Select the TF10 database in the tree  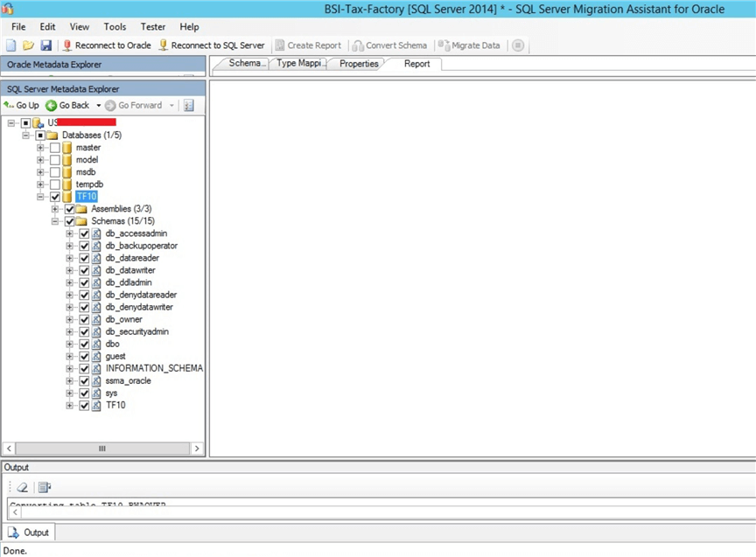(x=86, y=197)
